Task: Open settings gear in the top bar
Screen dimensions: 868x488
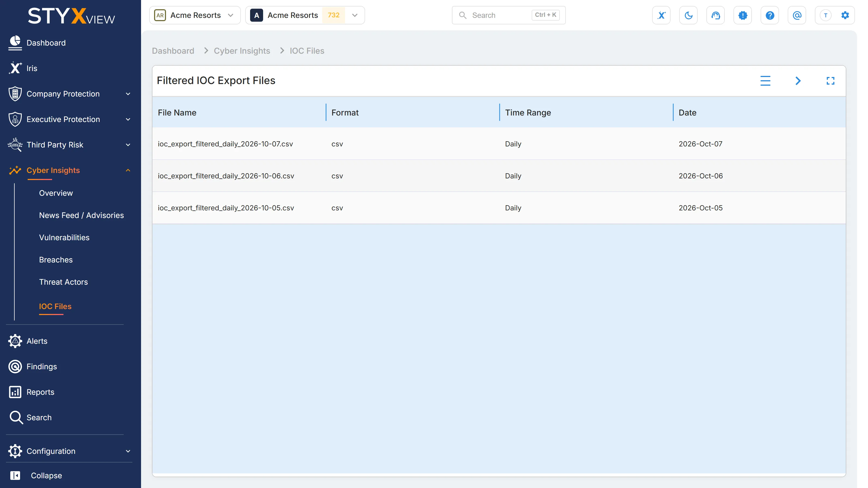Action: click(x=845, y=15)
